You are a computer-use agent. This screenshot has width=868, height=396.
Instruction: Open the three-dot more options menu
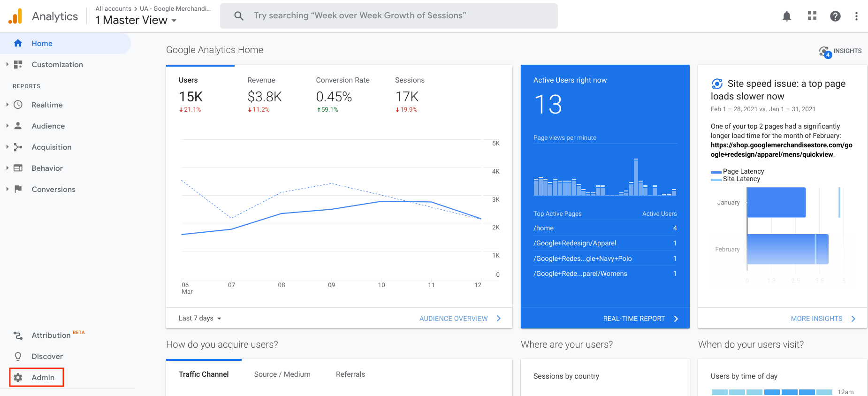(856, 16)
